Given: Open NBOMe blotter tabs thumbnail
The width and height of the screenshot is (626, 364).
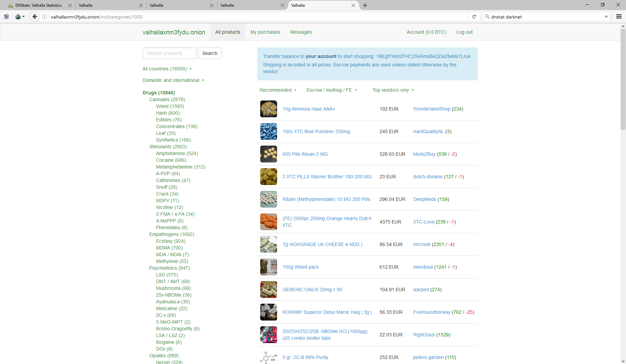Looking at the screenshot, I should [269, 335].
